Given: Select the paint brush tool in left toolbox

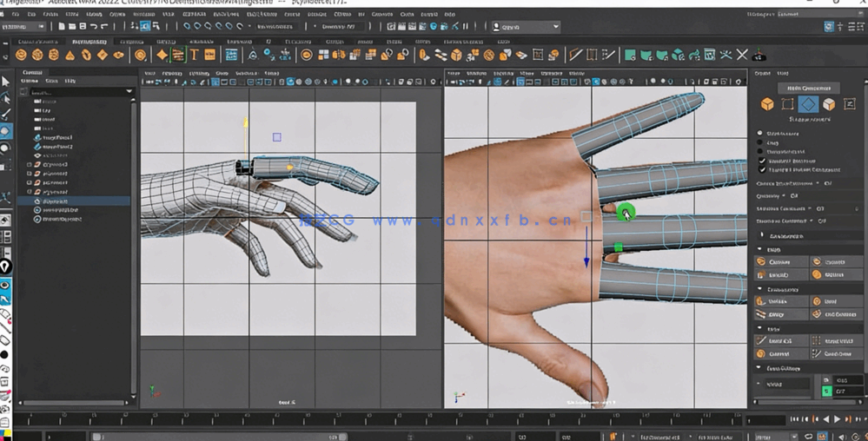Looking at the screenshot, I should (5, 115).
